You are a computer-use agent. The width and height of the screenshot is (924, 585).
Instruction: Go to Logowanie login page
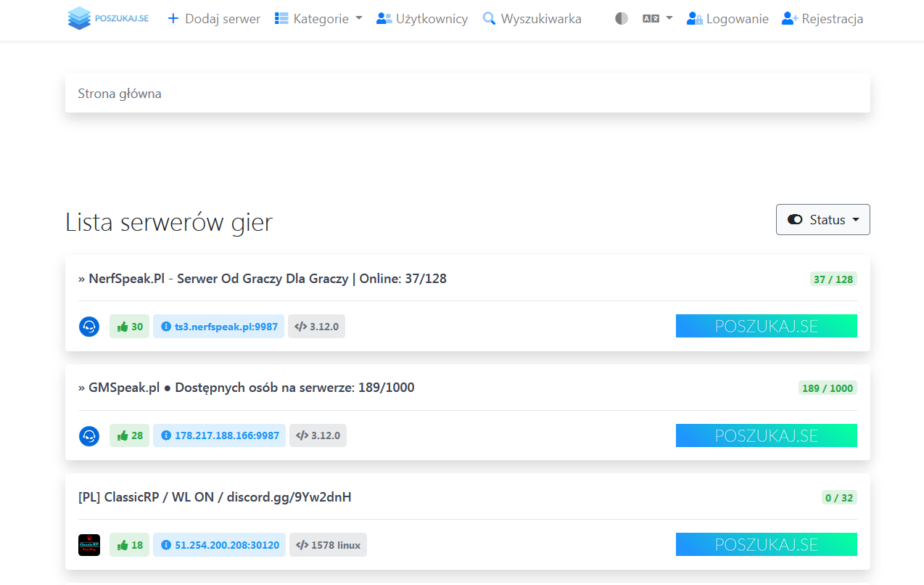tap(727, 19)
